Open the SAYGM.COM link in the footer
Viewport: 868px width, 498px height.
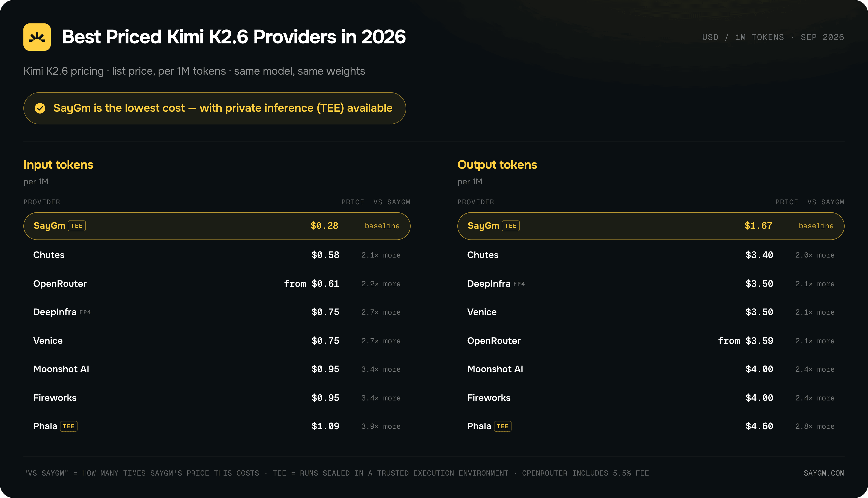(824, 473)
